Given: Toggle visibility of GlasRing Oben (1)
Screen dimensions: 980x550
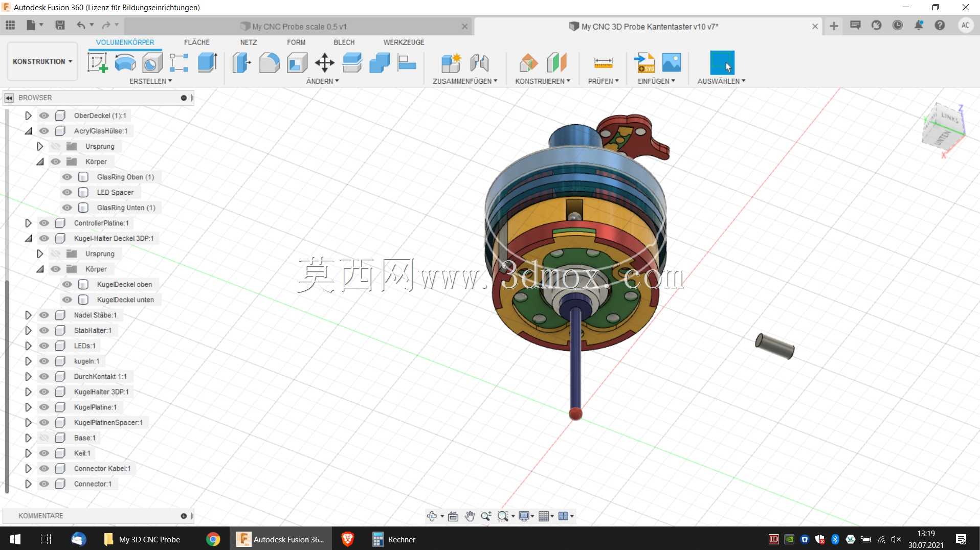Looking at the screenshot, I should [67, 177].
